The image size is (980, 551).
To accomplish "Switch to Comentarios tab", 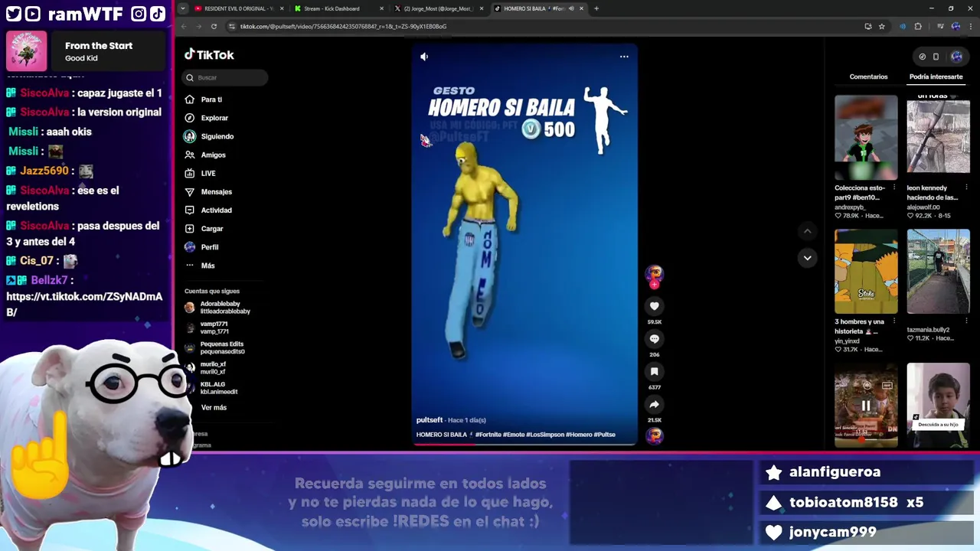I will tap(868, 77).
